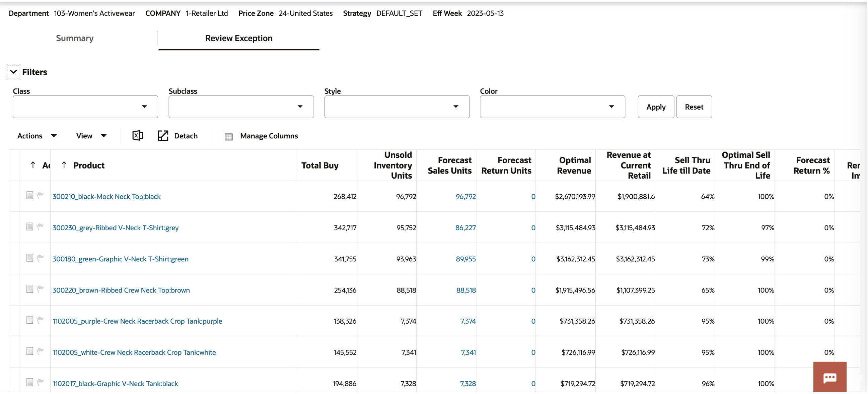Screen dimensions: 868x394
Task: Click the Export to Excel icon
Action: click(x=138, y=136)
